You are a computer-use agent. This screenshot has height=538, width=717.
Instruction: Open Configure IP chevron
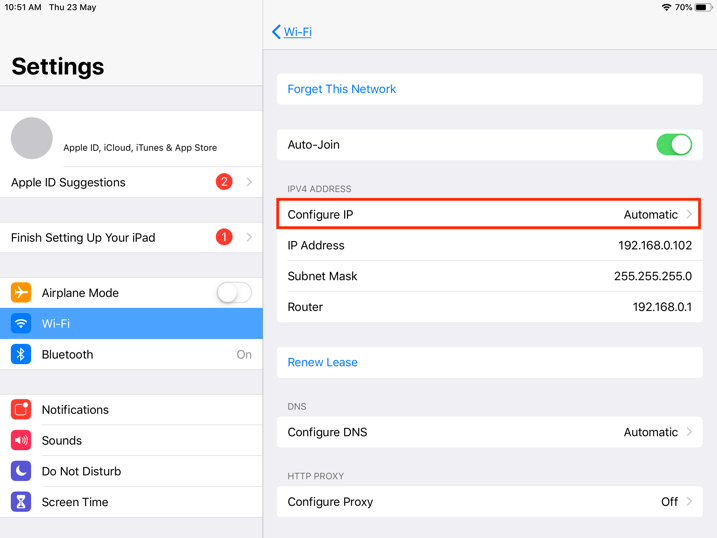tap(689, 214)
